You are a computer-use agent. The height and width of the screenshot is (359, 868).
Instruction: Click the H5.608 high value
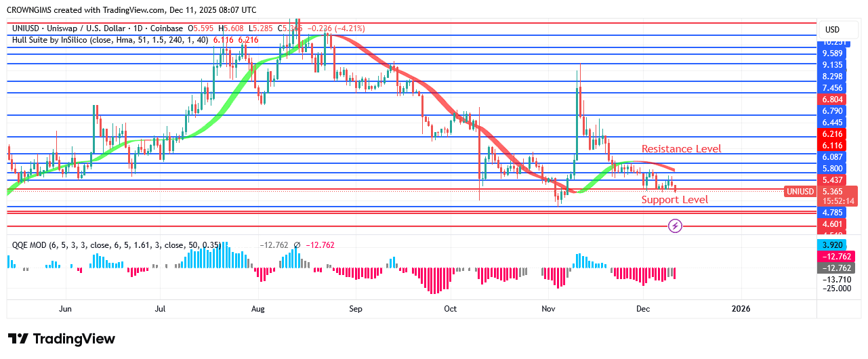(231, 28)
